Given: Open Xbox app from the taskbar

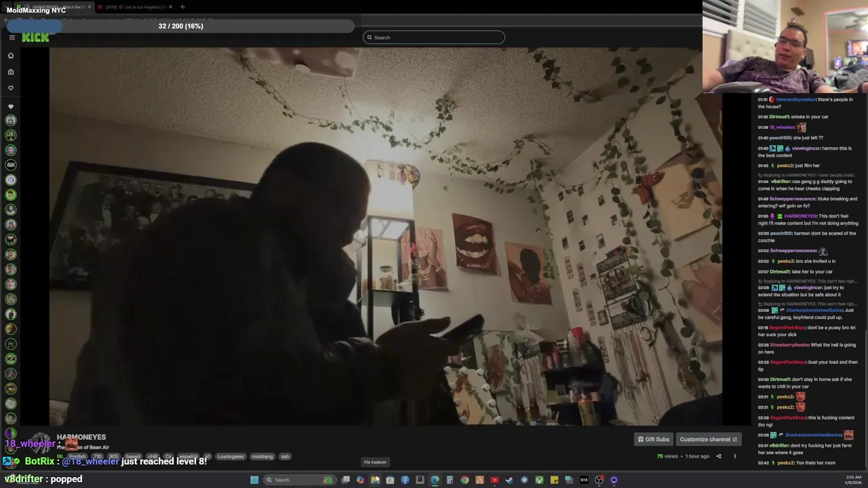Looking at the screenshot, I should point(539,480).
